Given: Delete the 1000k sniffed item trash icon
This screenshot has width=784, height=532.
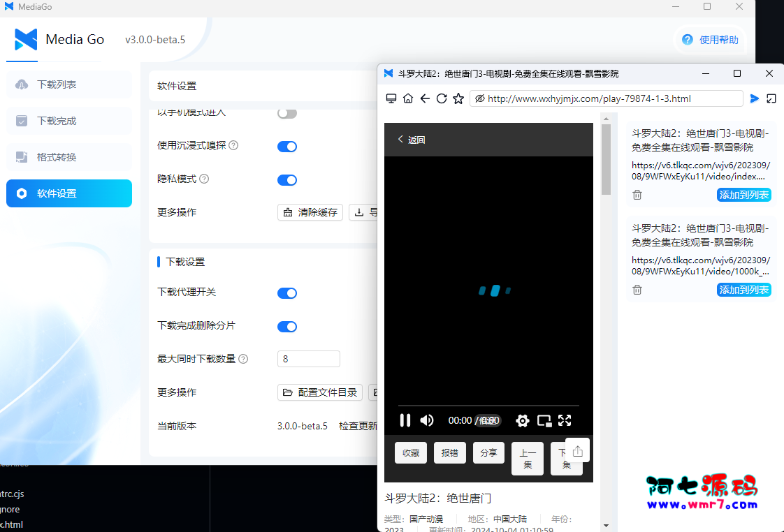Looking at the screenshot, I should (637, 290).
